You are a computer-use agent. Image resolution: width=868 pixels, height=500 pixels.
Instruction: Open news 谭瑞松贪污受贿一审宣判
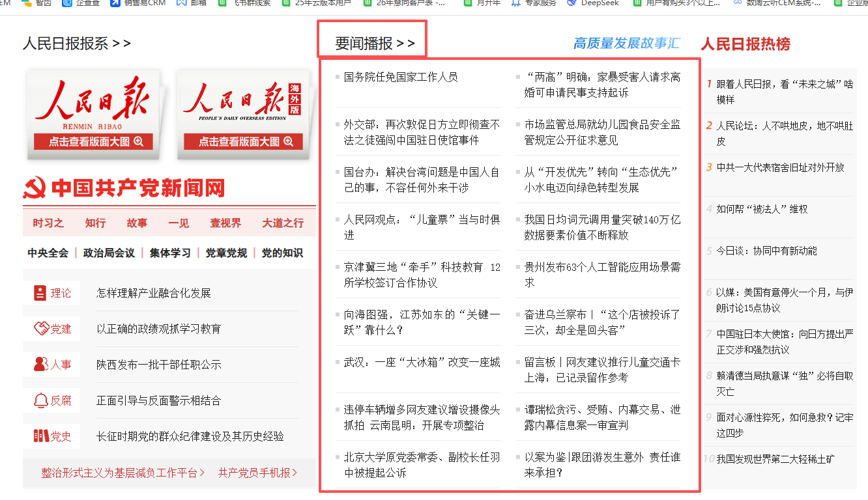[x=602, y=417]
